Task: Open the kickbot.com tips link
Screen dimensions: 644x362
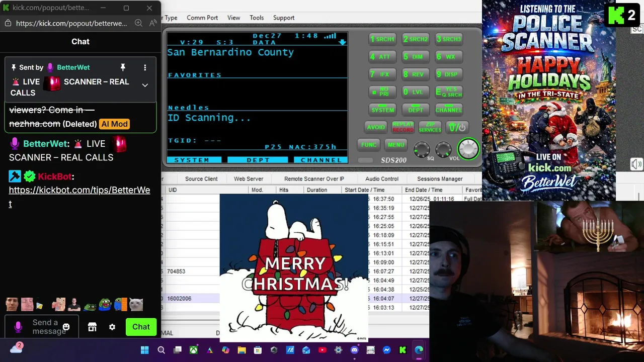Action: (x=79, y=197)
